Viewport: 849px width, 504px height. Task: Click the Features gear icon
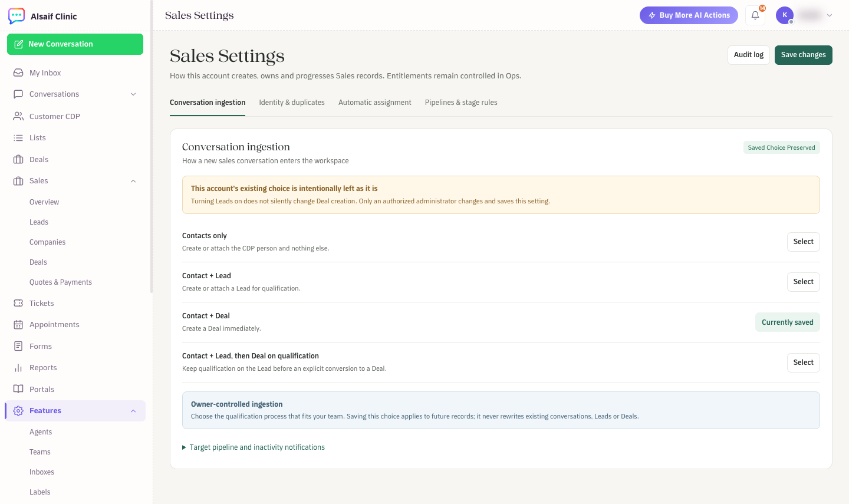pos(18,410)
